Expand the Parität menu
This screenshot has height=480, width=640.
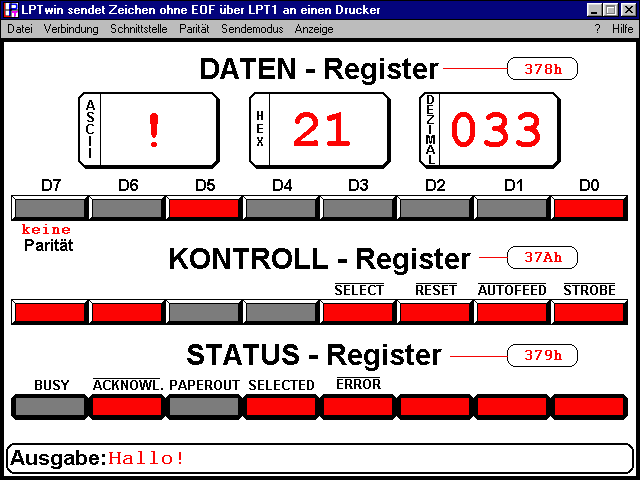(x=193, y=29)
